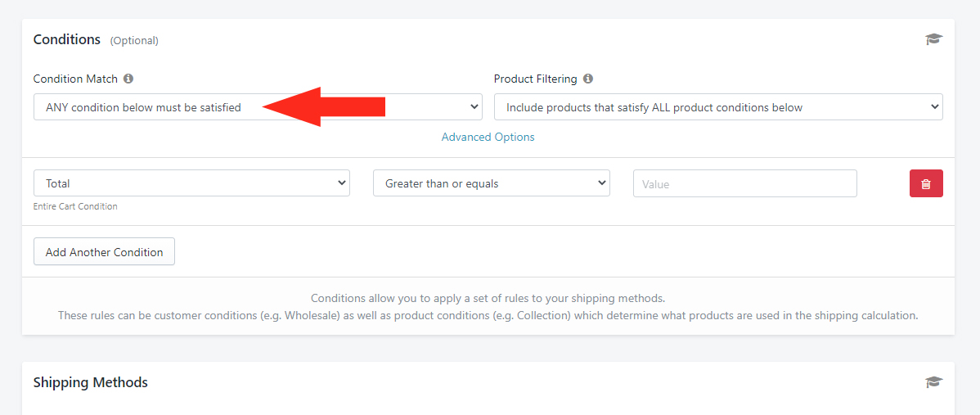Image resolution: width=980 pixels, height=415 pixels.
Task: Click the Conditions section heading
Action: click(67, 39)
